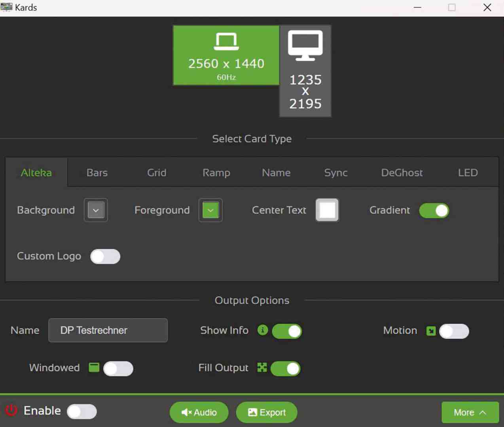
Task: Switch to the Bars card type tab
Action: [97, 172]
